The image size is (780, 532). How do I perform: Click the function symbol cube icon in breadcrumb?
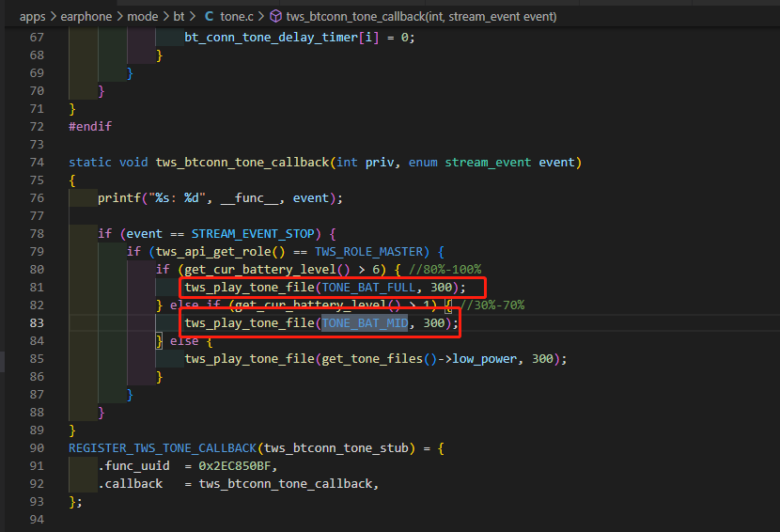pos(275,17)
